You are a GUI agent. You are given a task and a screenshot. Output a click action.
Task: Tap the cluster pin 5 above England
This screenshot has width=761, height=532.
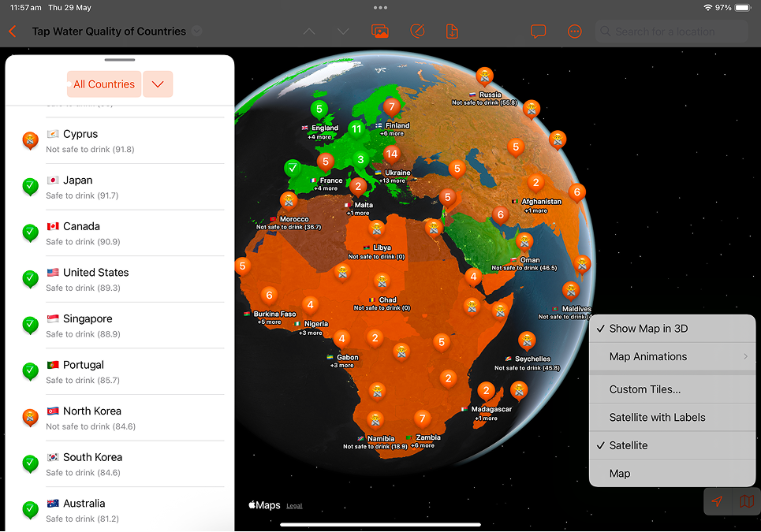pos(319,110)
